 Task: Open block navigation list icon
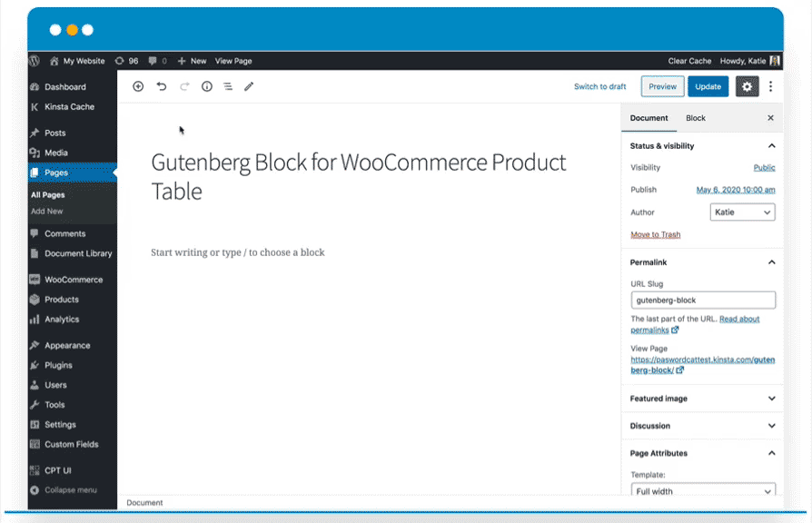pos(228,86)
